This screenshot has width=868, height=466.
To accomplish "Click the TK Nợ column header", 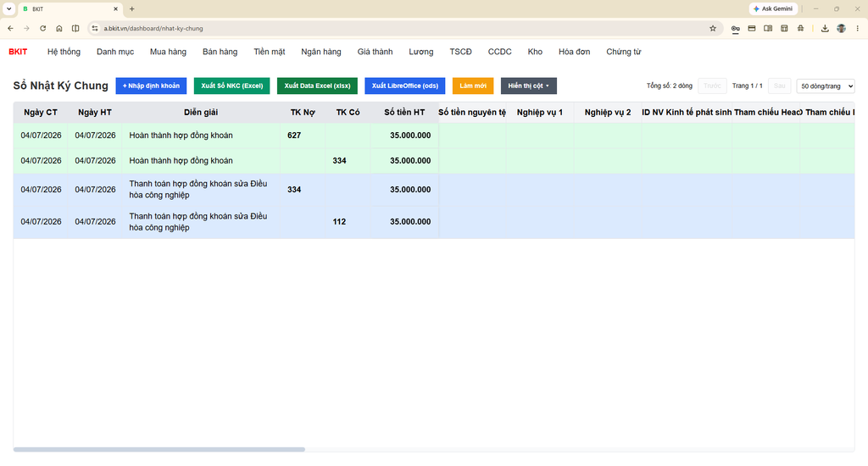I will coord(303,113).
